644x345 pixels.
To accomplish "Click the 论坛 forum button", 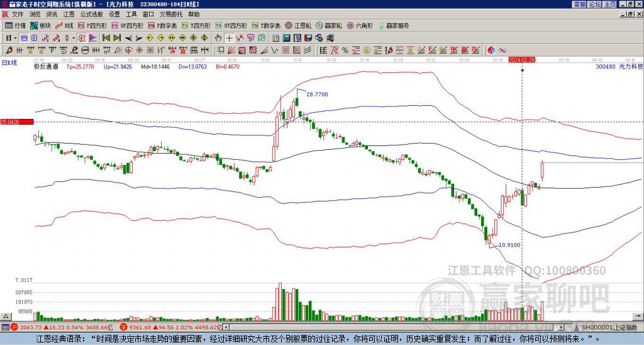I will 594,4.
